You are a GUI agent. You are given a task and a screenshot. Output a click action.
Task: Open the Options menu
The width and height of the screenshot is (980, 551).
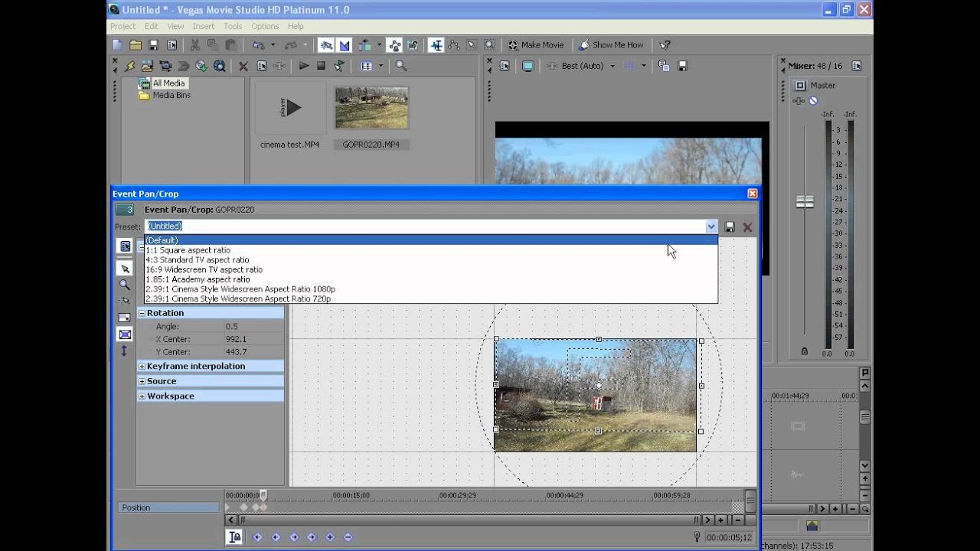(x=265, y=26)
